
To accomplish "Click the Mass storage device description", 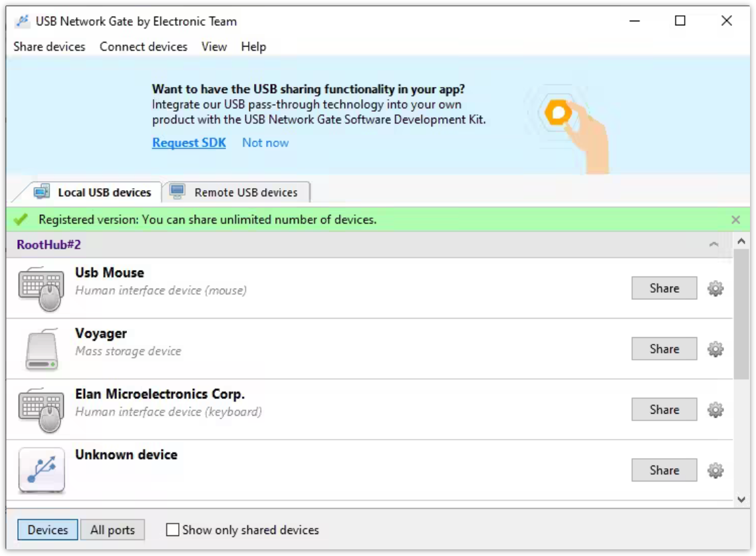I will coord(128,351).
